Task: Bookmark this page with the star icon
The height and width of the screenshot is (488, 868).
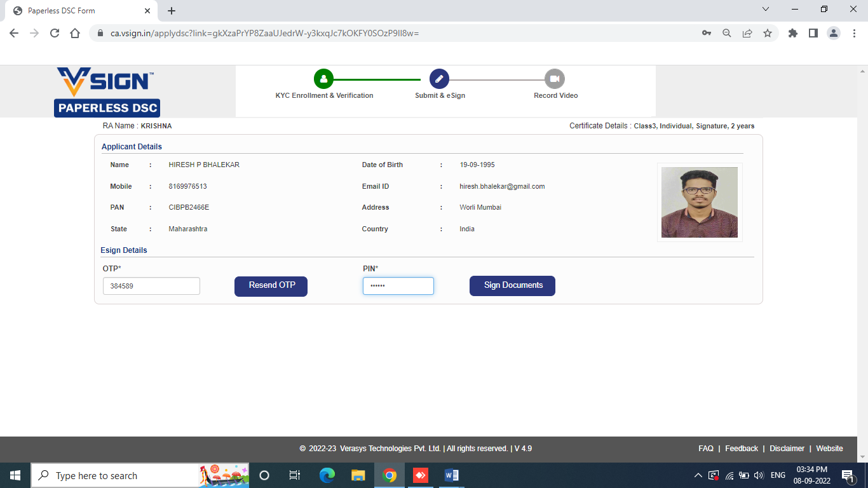Action: click(x=768, y=33)
